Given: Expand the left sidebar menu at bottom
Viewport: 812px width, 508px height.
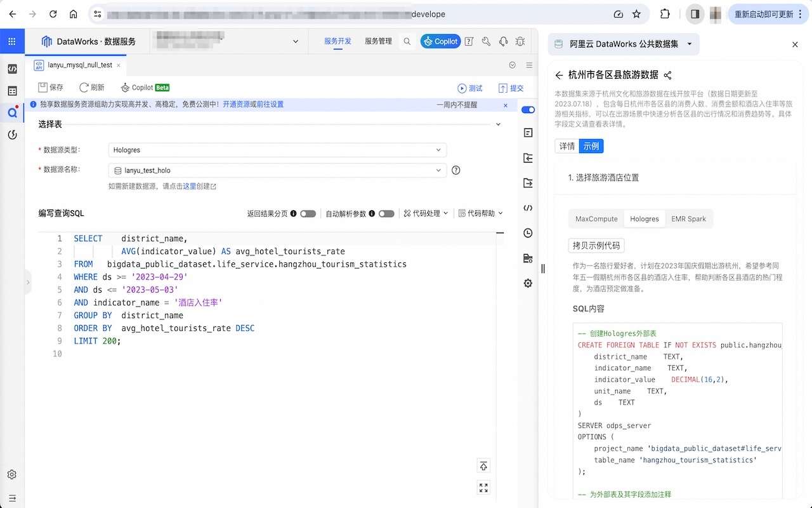Looking at the screenshot, I should click(12, 498).
